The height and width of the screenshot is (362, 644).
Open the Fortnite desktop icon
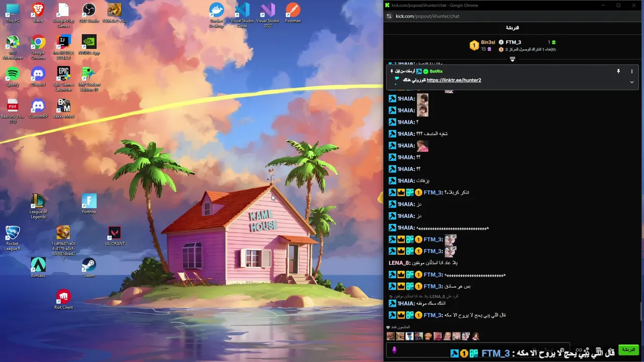[89, 204]
